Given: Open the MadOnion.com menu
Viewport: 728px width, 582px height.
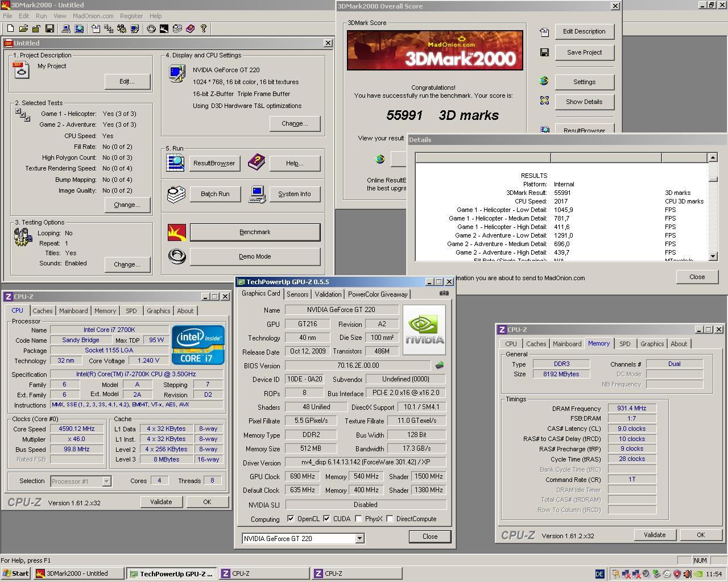Looking at the screenshot, I should click(x=93, y=16).
